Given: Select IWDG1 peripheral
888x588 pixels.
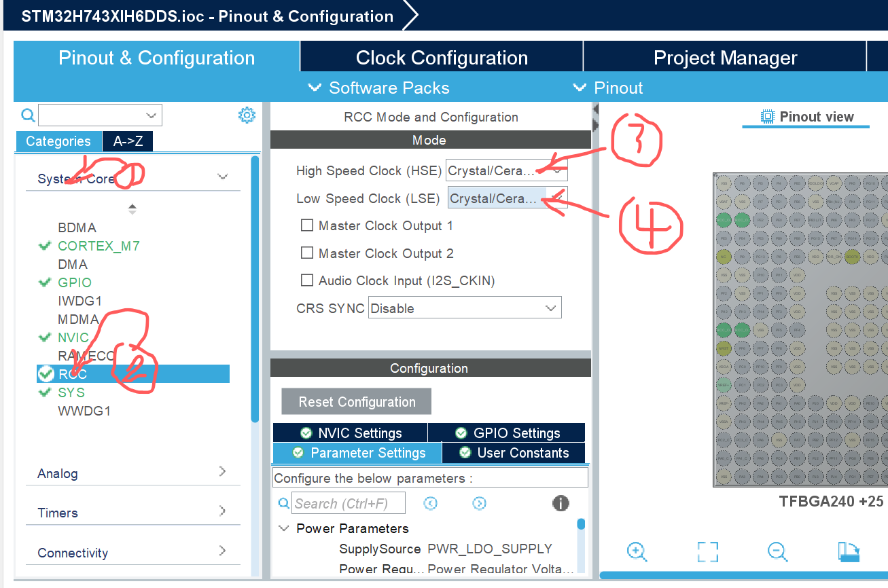Looking at the screenshot, I should point(79,301).
